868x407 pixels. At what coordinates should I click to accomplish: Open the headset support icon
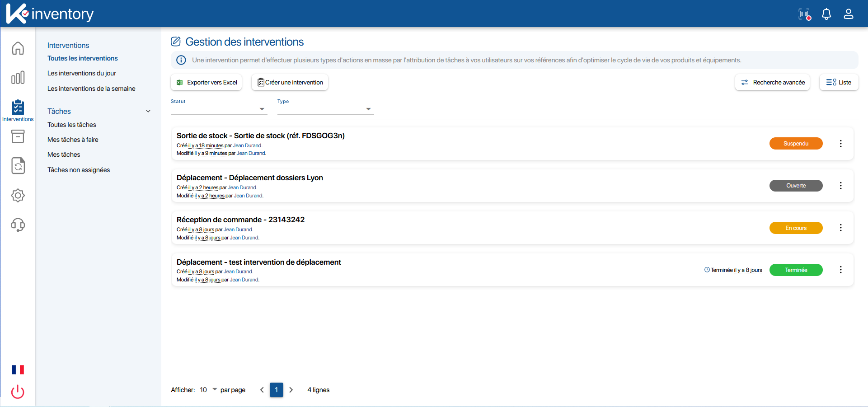click(x=18, y=225)
